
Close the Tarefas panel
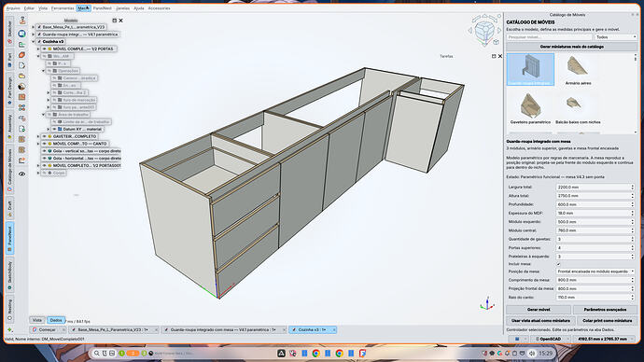pyautogui.click(x=500, y=56)
